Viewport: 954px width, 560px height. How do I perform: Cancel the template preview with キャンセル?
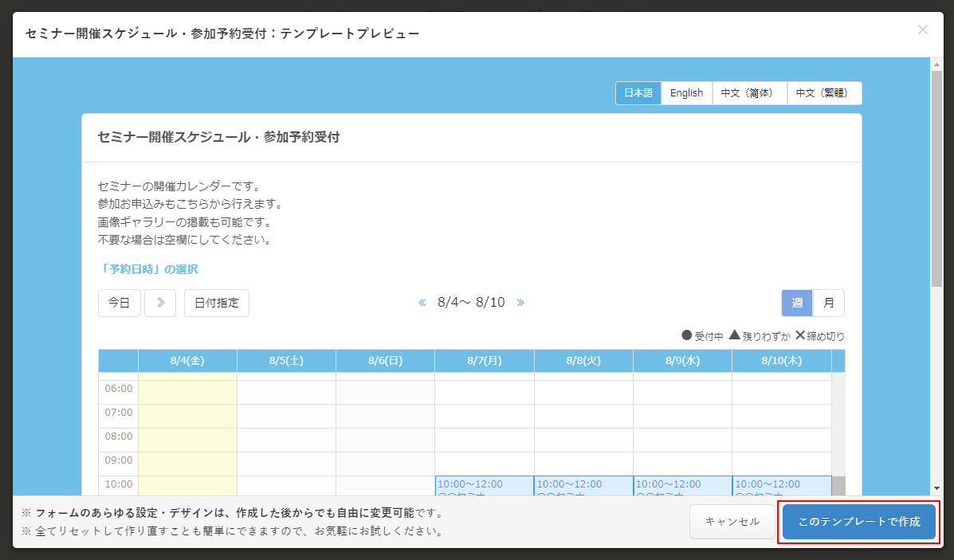[732, 522]
